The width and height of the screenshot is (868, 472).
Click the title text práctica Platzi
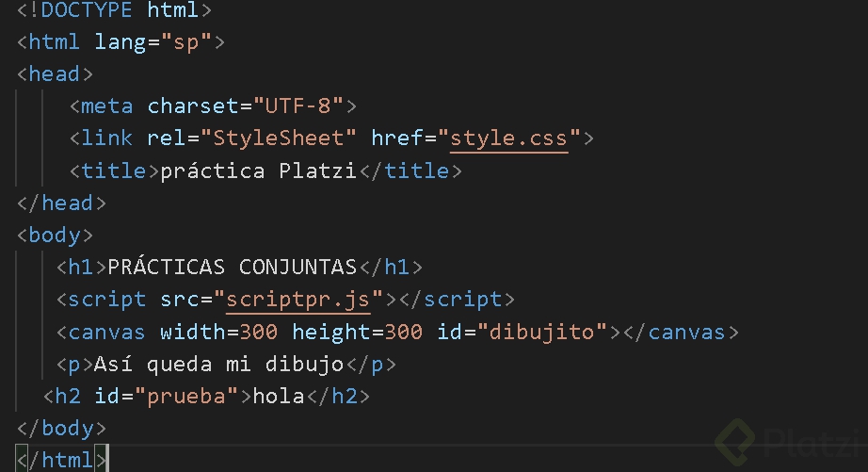point(259,171)
